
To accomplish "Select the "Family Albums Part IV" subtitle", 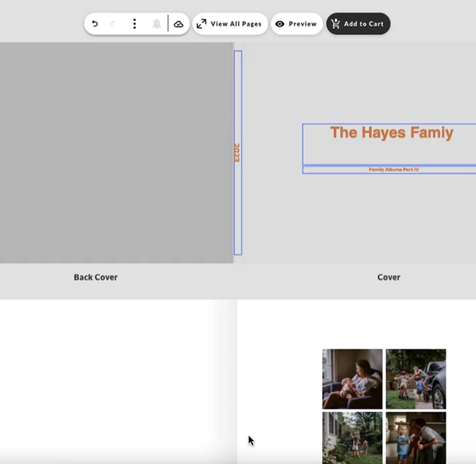I will click(393, 170).
